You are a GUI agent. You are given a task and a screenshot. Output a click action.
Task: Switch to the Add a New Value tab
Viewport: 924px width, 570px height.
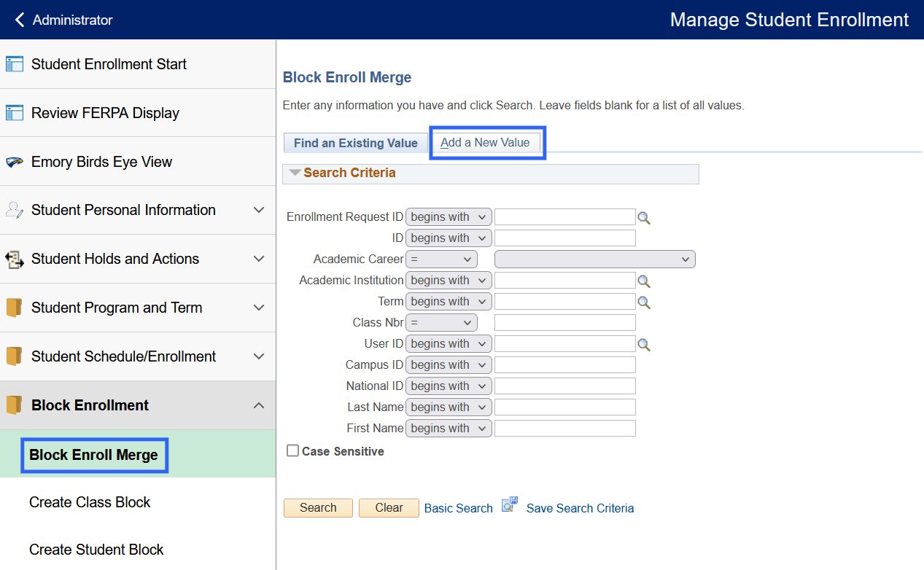tap(487, 142)
